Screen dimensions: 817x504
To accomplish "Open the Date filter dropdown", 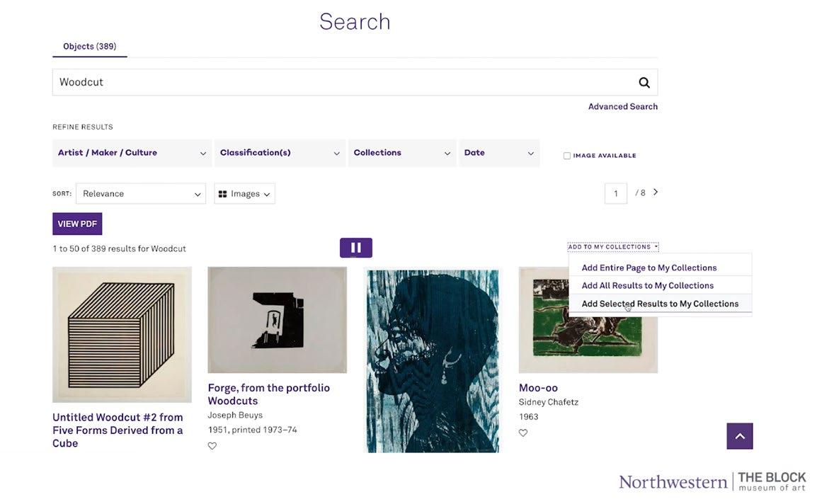I will click(498, 153).
